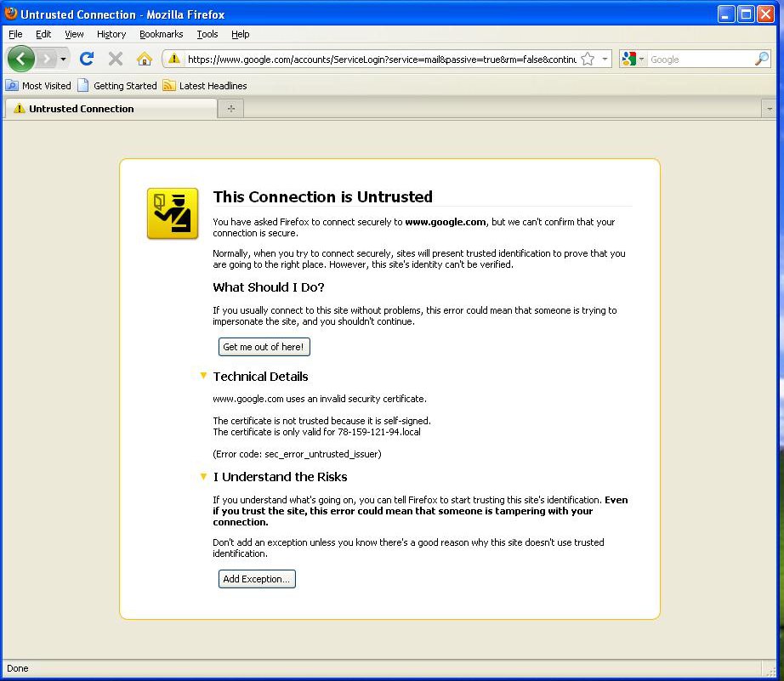Open the Getting Started bookmark
This screenshot has width=784, height=681.
pos(117,86)
